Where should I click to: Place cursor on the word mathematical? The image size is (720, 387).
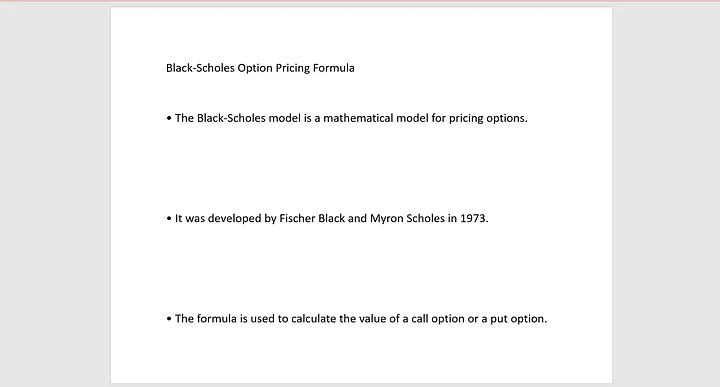point(358,118)
